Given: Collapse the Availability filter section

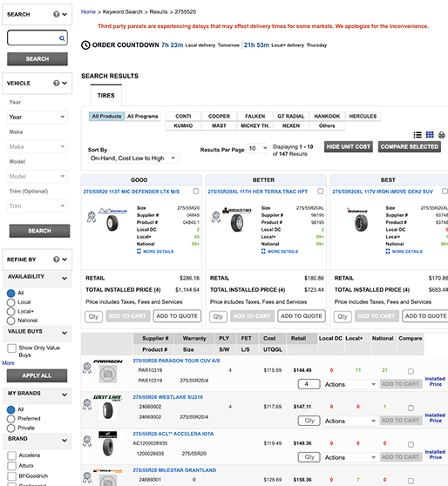Looking at the screenshot, I should coord(64,279).
